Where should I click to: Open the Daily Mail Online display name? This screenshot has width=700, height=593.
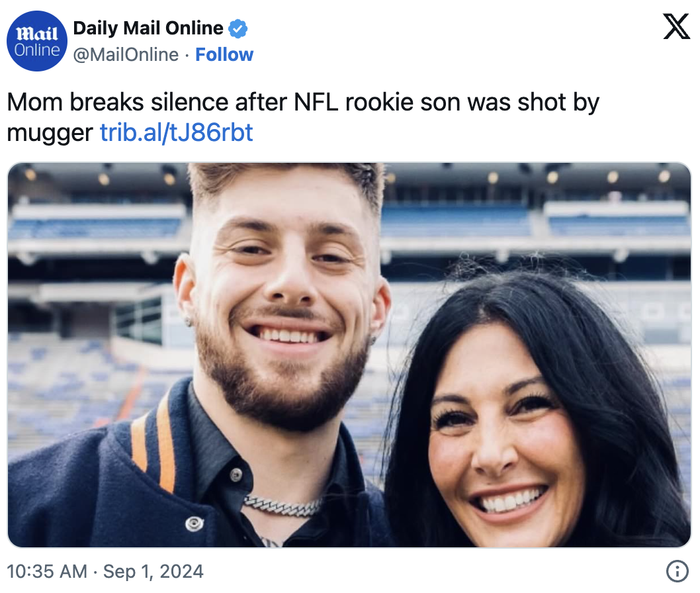point(148,28)
